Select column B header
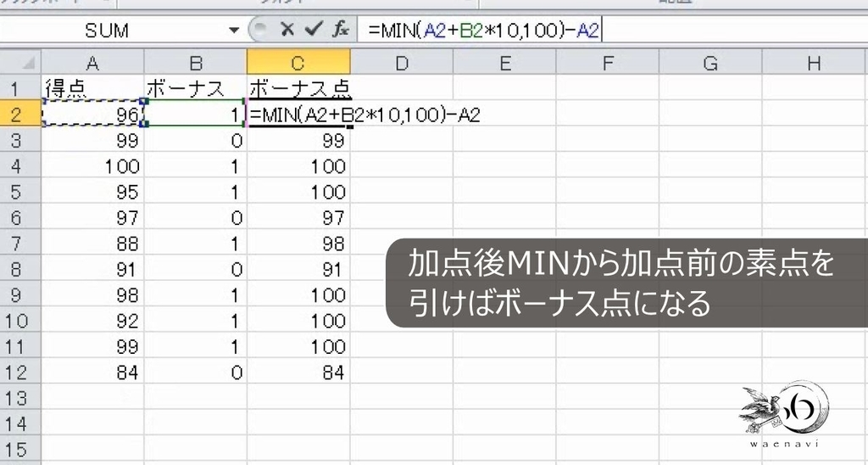Screen dimensions: 868x465 (196, 62)
